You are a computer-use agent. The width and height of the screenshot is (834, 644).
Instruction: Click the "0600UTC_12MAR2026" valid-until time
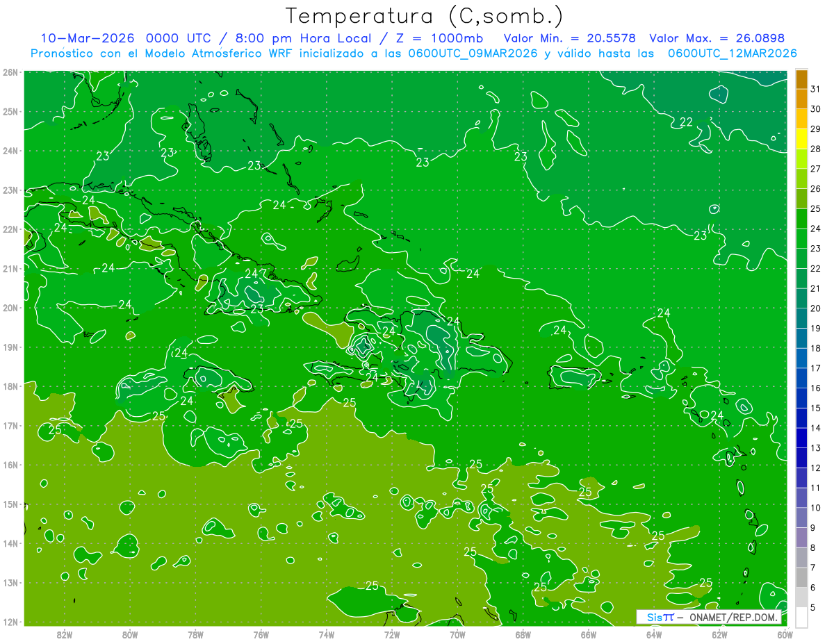(x=732, y=53)
